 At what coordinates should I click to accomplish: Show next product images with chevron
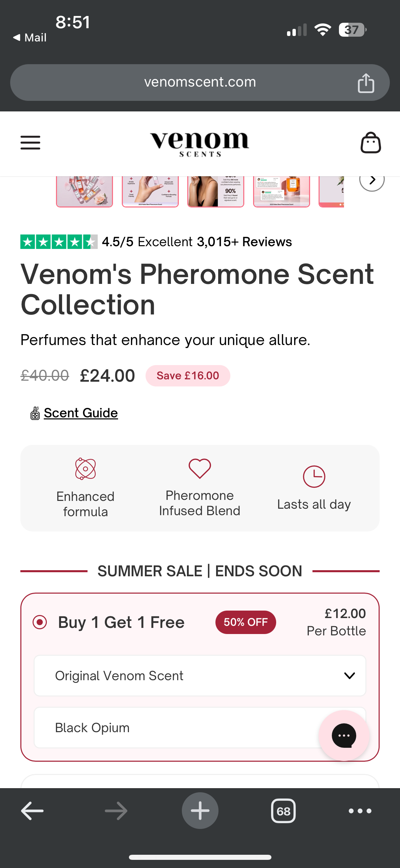(x=372, y=180)
